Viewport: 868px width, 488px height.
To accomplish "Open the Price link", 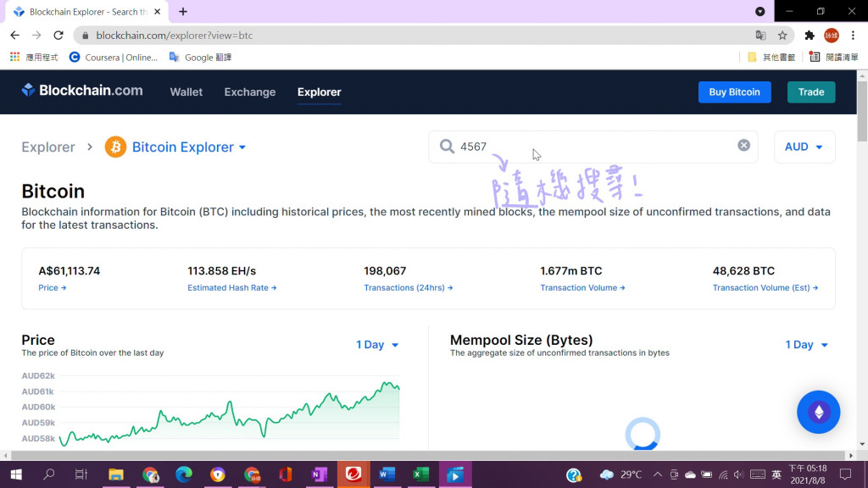I will [x=52, y=288].
